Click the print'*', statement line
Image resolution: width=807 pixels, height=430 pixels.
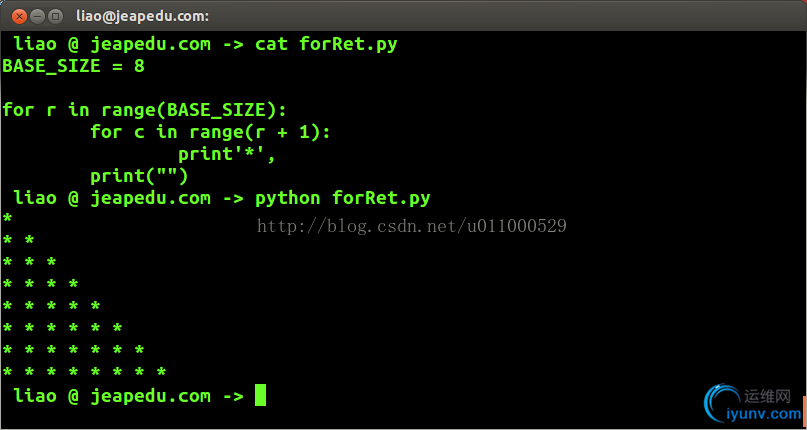click(x=227, y=154)
